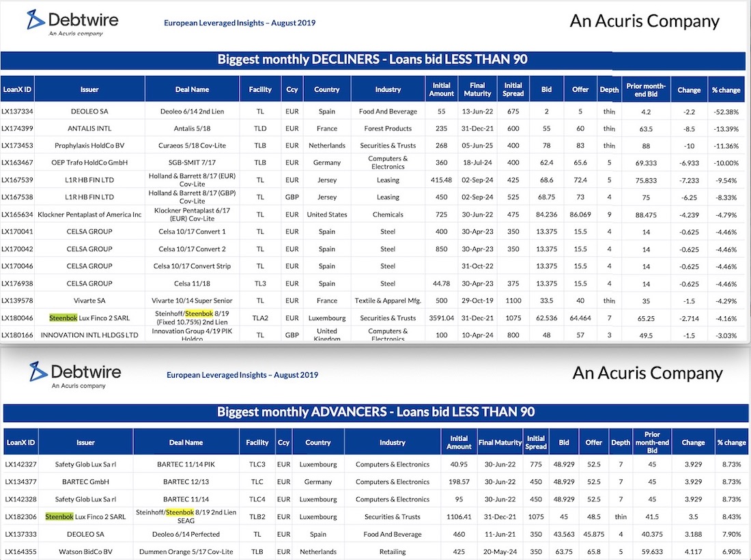
Task: Click the 'Prior month-end Bid' header in Advancers table
Action: coord(652,442)
